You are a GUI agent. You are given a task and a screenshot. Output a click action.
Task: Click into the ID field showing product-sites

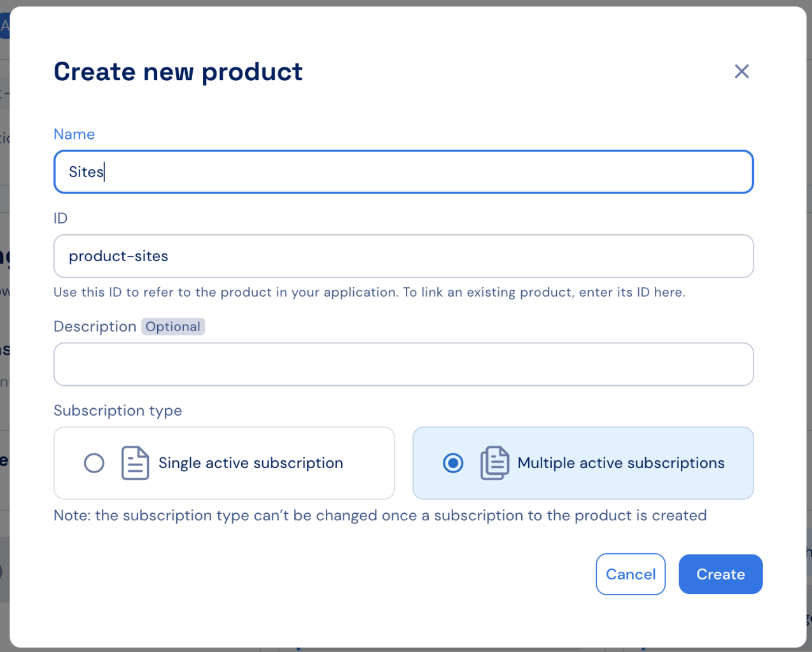[403, 256]
